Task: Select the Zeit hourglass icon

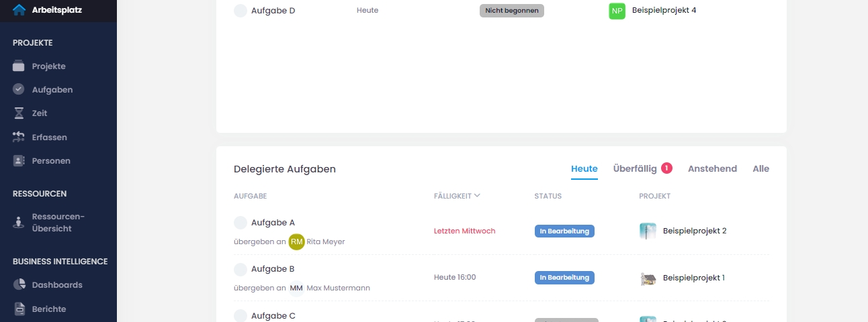Action: coord(19,113)
